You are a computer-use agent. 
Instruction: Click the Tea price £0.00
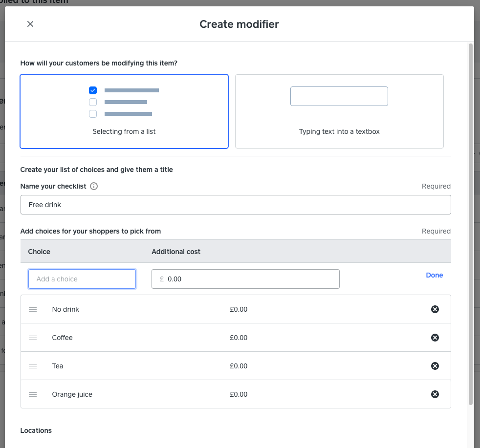239,366
